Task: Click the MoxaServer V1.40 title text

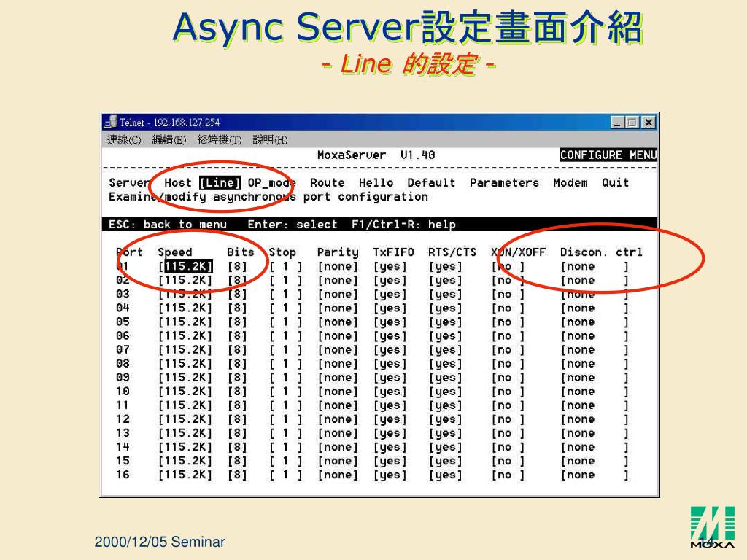Action: (x=376, y=155)
